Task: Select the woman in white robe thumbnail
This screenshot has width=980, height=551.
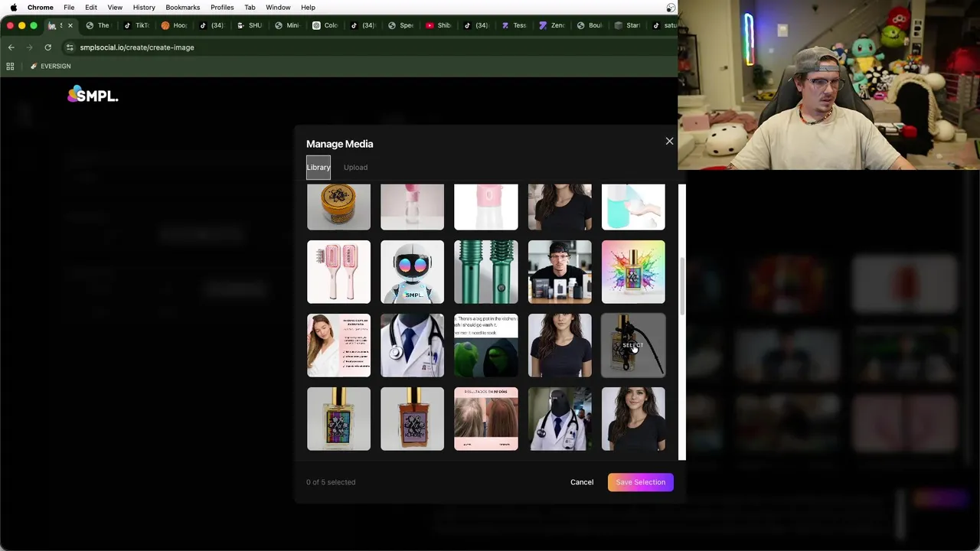Action: (x=338, y=345)
